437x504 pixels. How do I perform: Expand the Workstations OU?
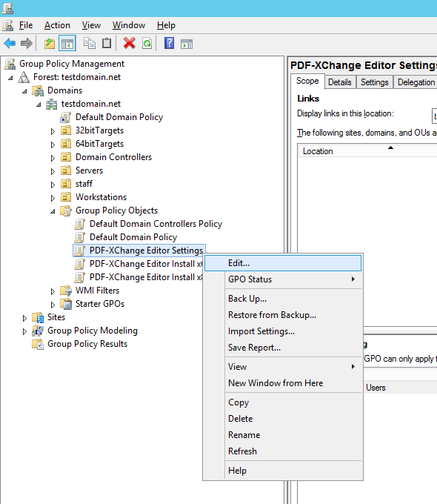[x=53, y=198]
